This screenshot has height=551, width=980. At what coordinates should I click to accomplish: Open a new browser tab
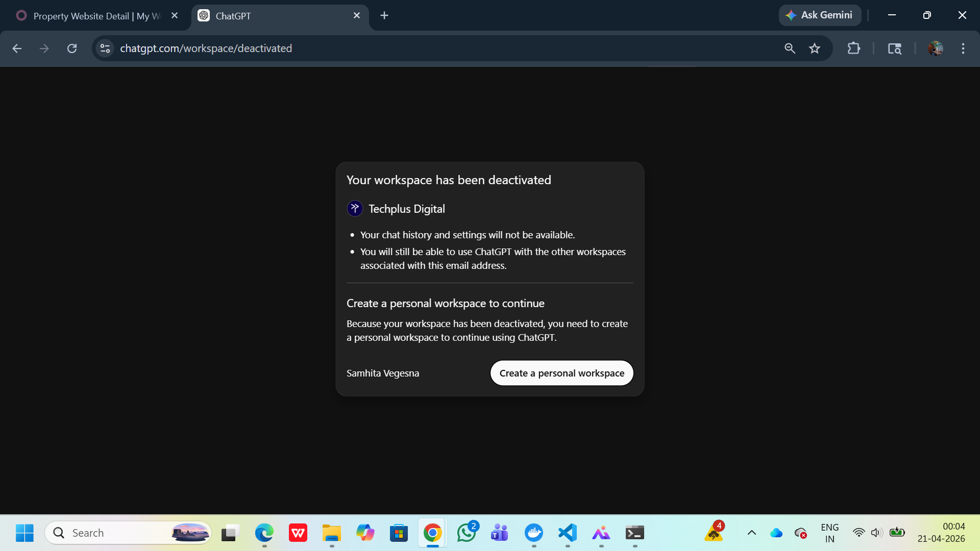point(384,16)
